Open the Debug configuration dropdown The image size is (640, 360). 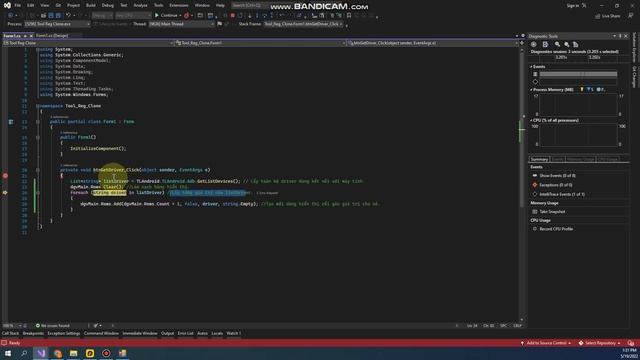click(102, 16)
